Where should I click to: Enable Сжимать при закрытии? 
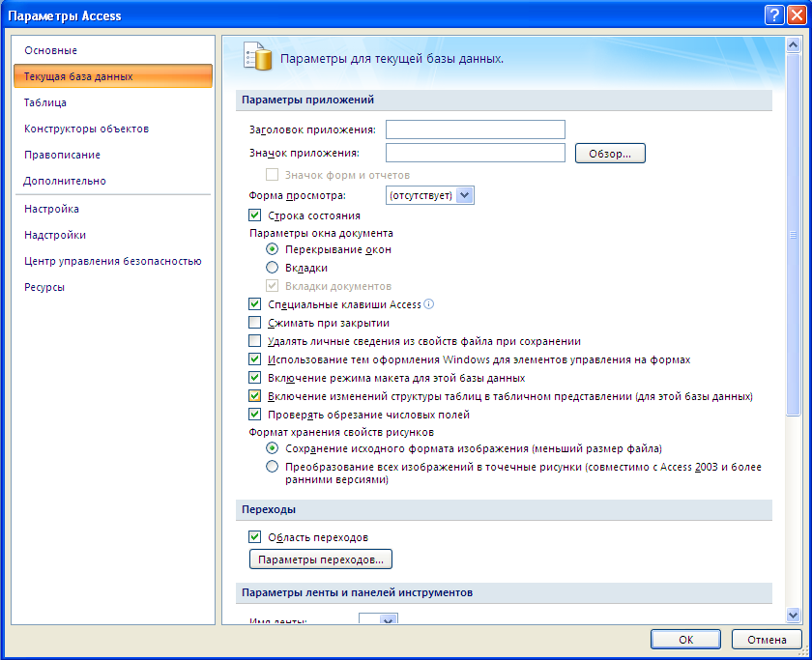pyautogui.click(x=255, y=323)
